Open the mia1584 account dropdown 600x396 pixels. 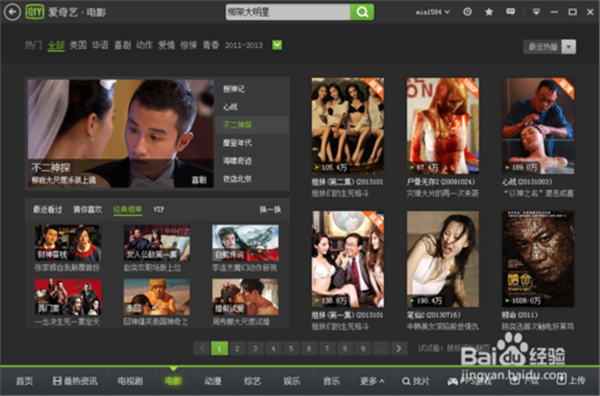[433, 12]
